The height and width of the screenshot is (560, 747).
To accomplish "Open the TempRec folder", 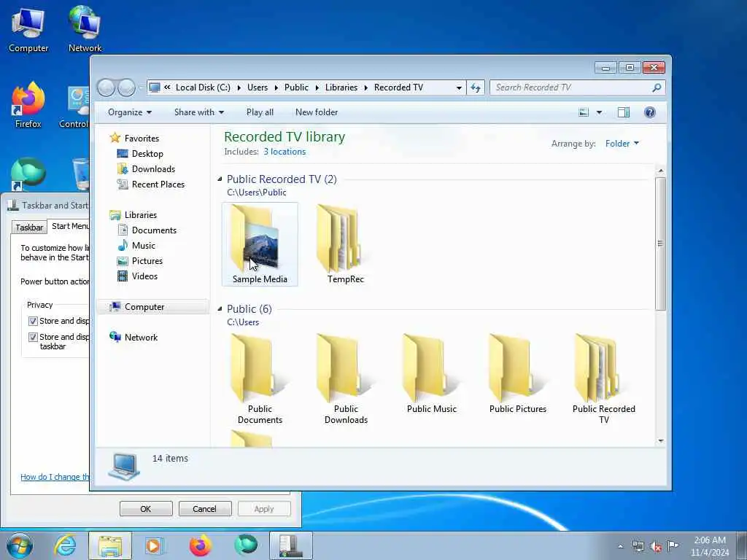I will 345,244.
